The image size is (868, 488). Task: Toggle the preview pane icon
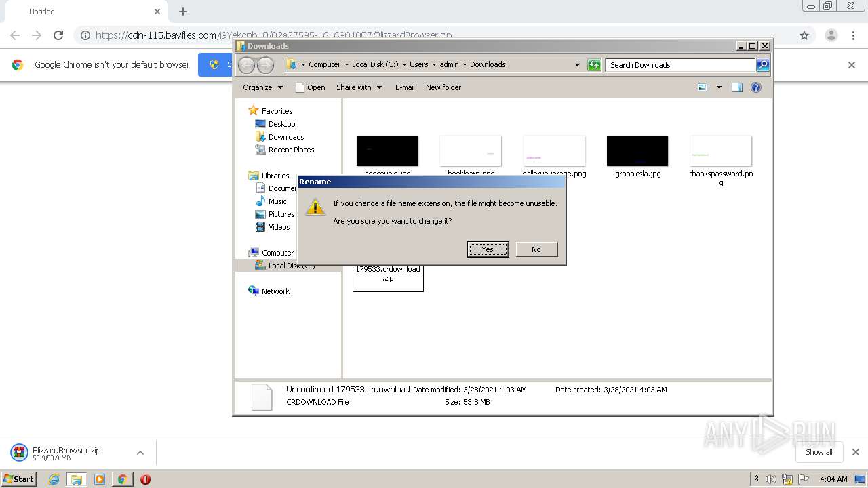pos(737,87)
